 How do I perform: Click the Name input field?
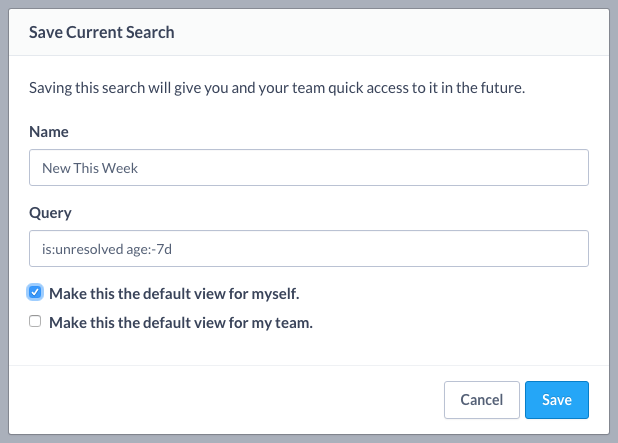click(x=308, y=168)
